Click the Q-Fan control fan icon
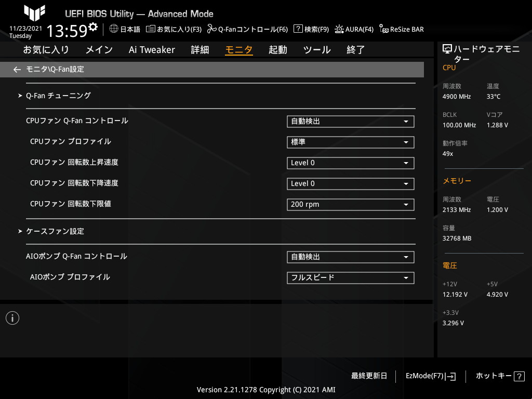This screenshot has height=399, width=532. tap(212, 29)
